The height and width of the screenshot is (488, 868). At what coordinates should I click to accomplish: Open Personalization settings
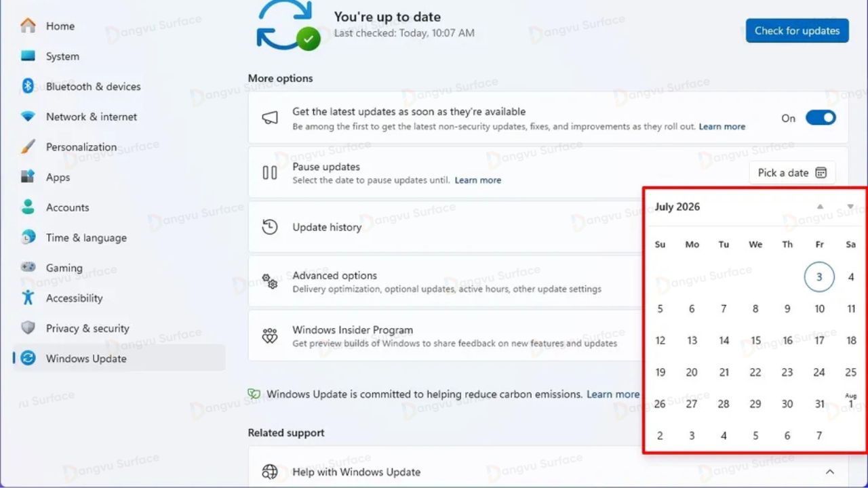pyautogui.click(x=81, y=147)
